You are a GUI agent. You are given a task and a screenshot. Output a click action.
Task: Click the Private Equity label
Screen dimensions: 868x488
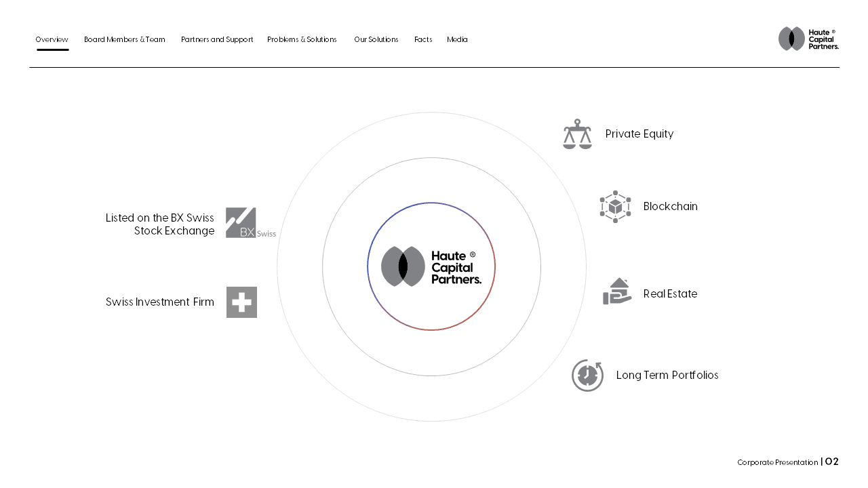pos(639,134)
